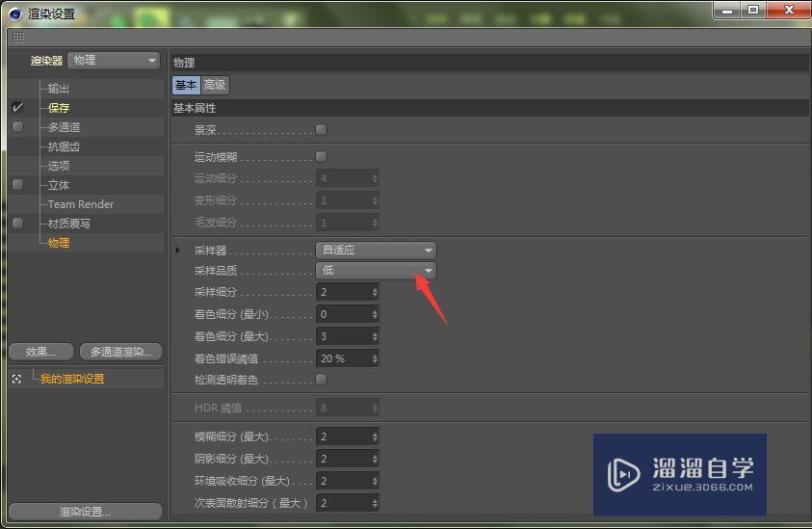Viewport: 812px width, 529px height.
Task: Open the 渲染器 dropdown
Action: (114, 61)
